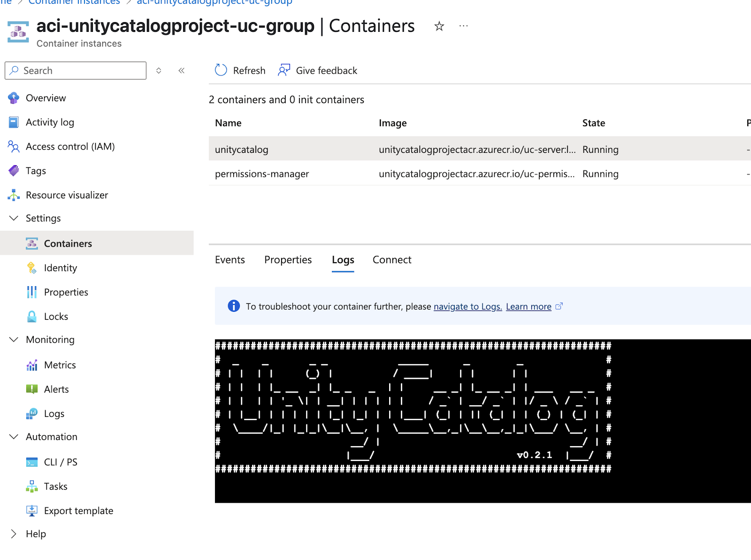This screenshot has height=560, width=751.
Task: Click the Export template icon
Action: point(32,511)
